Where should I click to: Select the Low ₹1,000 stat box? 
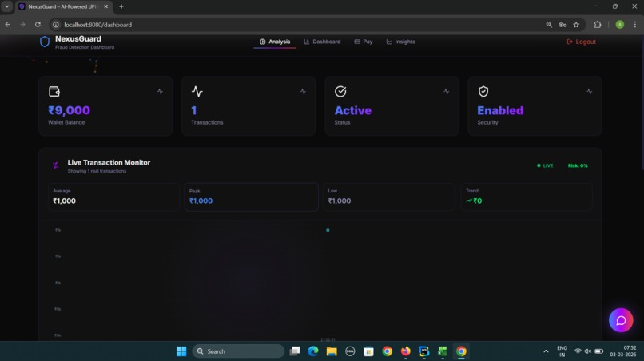(389, 196)
